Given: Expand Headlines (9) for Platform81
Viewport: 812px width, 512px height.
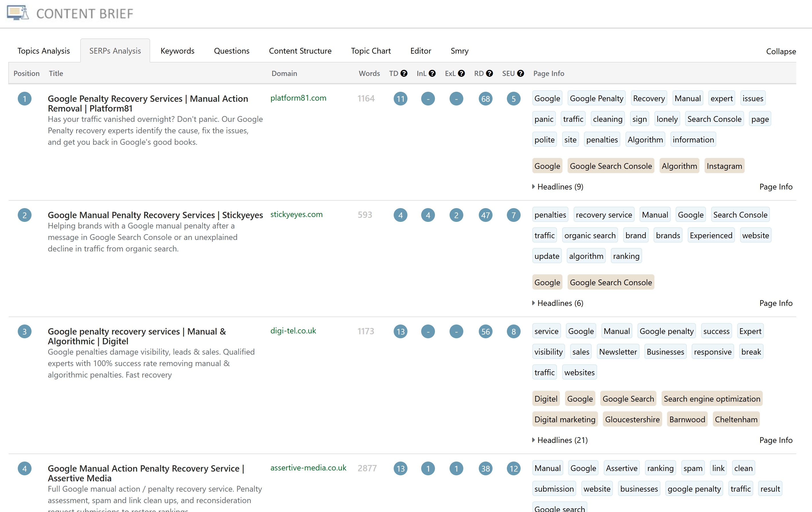Looking at the screenshot, I should (x=558, y=187).
